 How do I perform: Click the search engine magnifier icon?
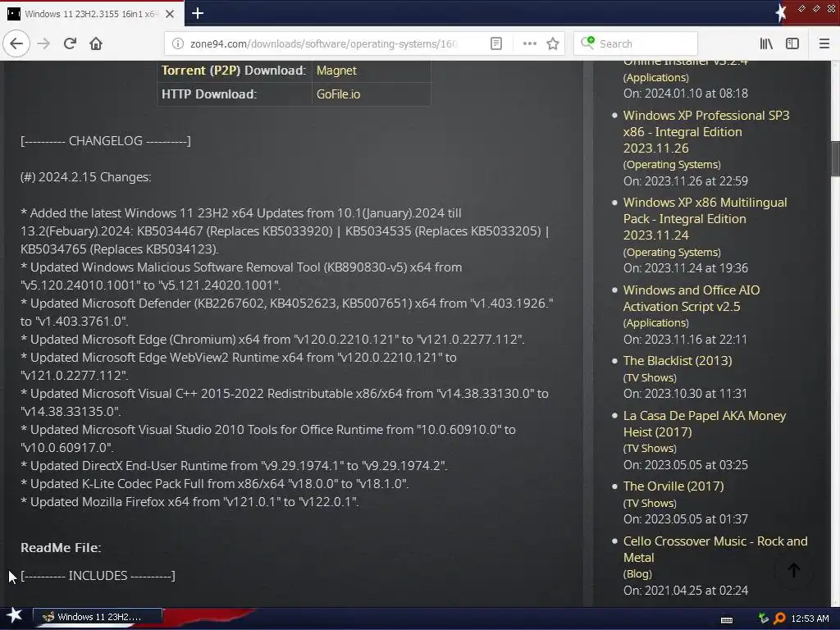click(587, 43)
